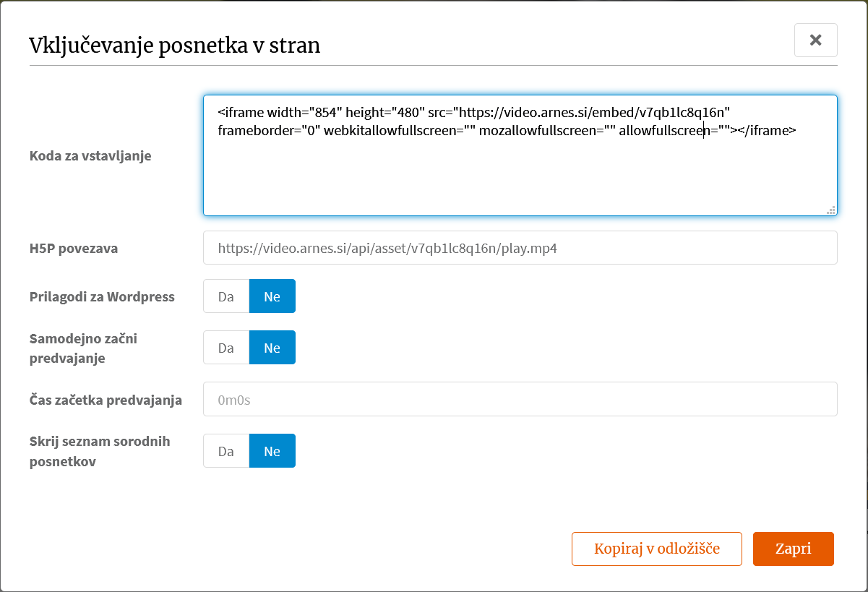Close the dialog with the X icon
This screenshot has width=868, height=592.
tap(815, 40)
